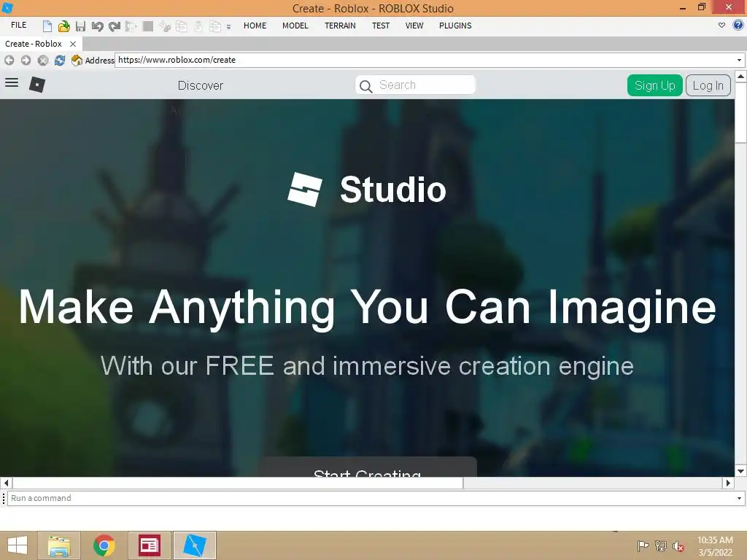
Task: Click the vertical scrollbar thumb
Action: pos(741,113)
